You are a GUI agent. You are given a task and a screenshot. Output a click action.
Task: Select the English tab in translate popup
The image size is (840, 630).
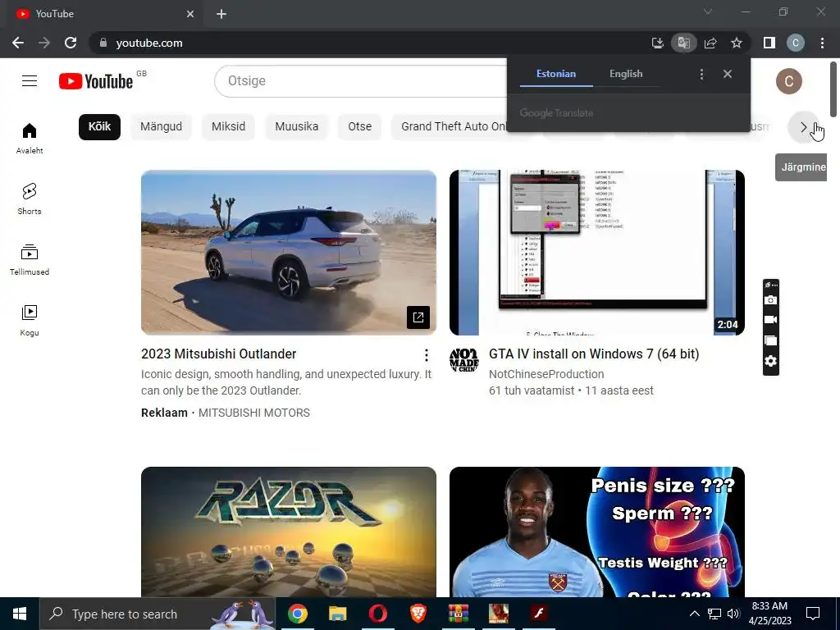[626, 74]
